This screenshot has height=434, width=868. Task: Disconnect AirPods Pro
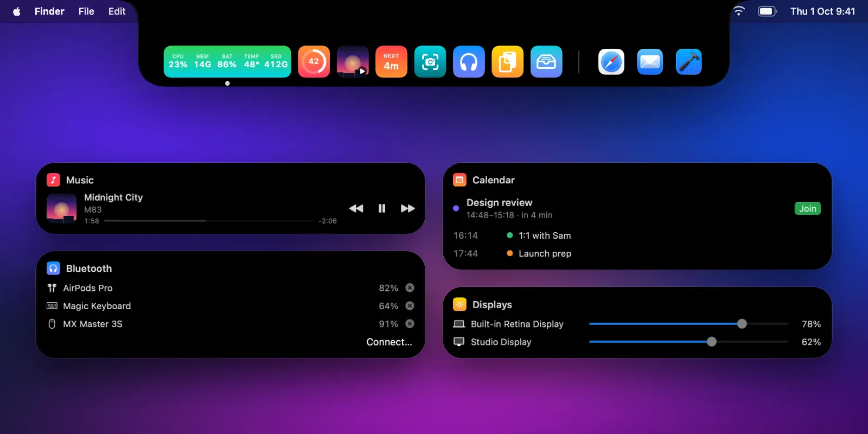[x=410, y=288]
